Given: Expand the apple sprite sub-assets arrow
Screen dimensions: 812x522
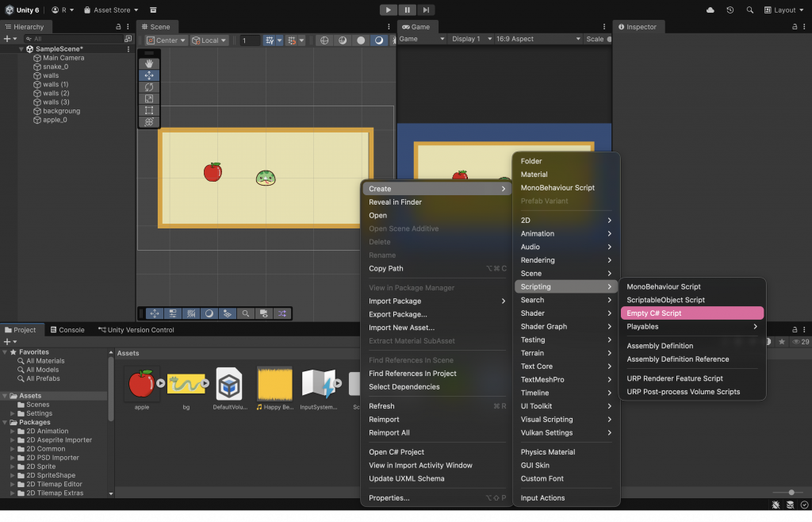Looking at the screenshot, I should coord(160,384).
